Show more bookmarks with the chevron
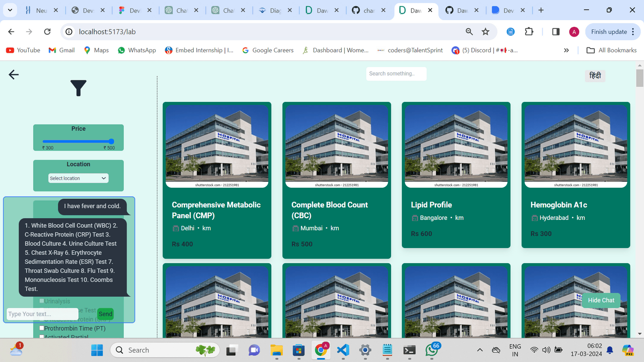Screen dimensions: 644x362 click(x=567, y=51)
